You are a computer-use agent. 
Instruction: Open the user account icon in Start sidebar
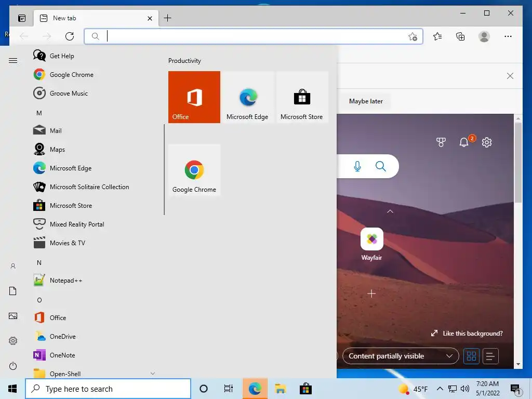point(13,266)
